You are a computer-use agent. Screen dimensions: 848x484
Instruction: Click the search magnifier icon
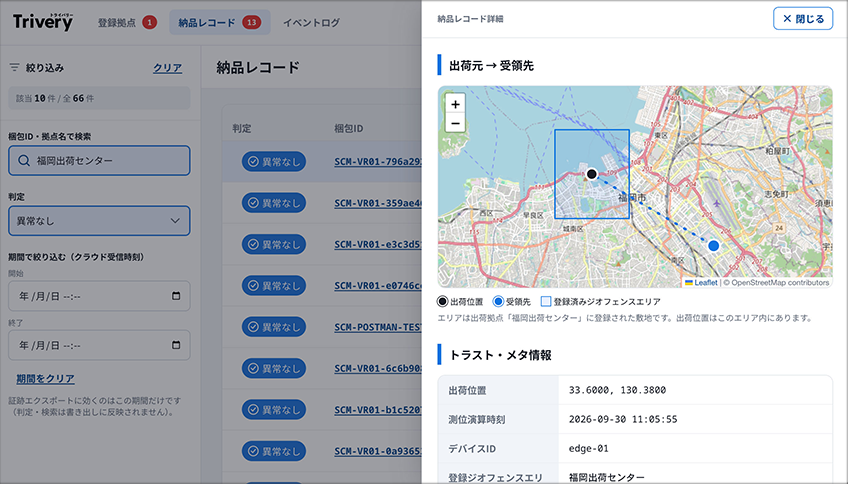click(x=24, y=161)
